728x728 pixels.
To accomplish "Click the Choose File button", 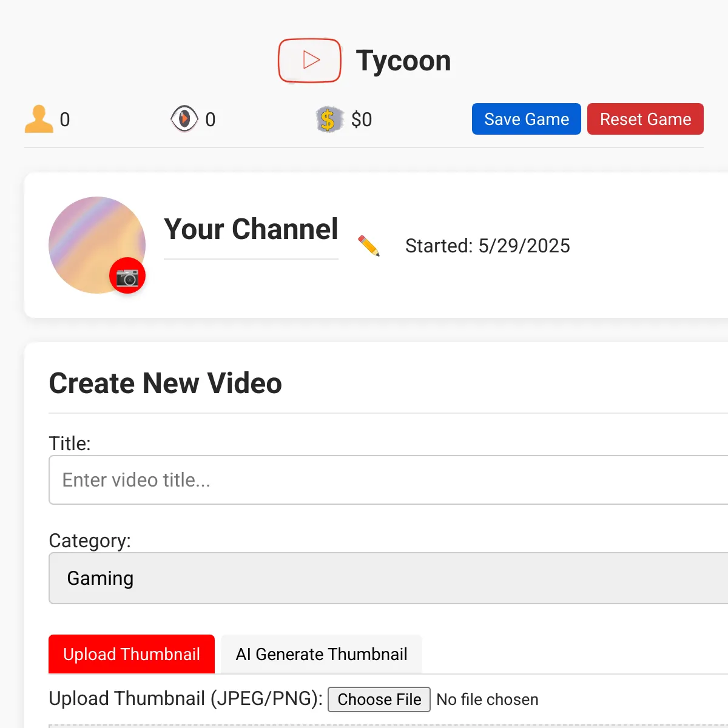I will click(379, 699).
